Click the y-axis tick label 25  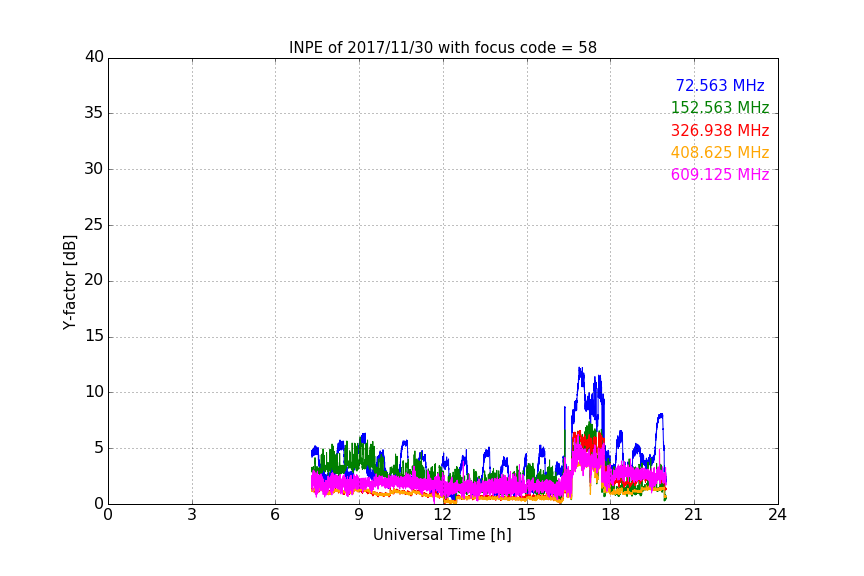point(94,225)
